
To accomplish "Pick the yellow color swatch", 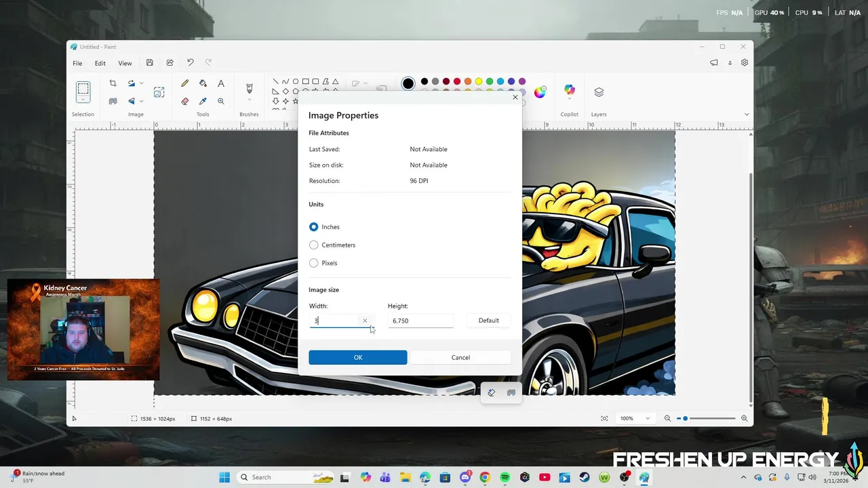I will coord(479,81).
